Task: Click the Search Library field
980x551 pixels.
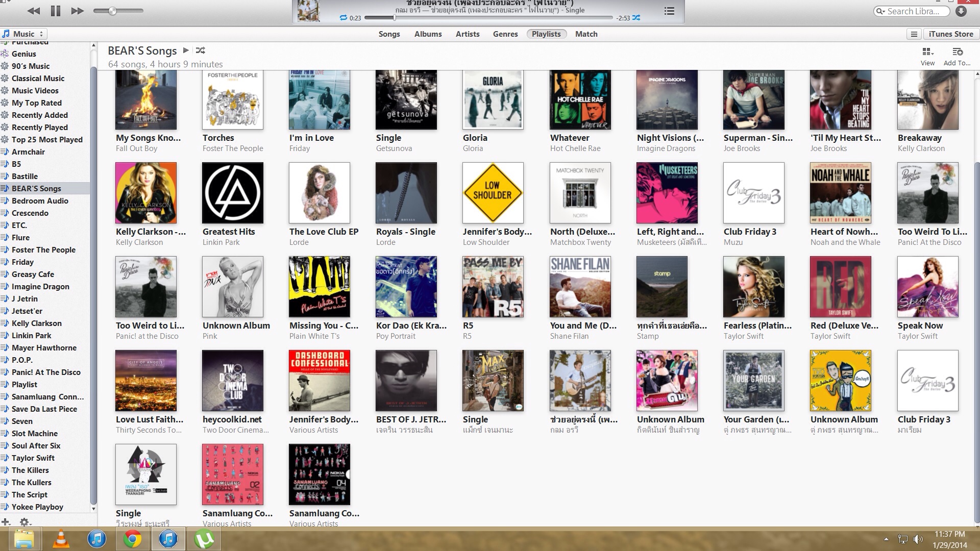Action: point(912,11)
